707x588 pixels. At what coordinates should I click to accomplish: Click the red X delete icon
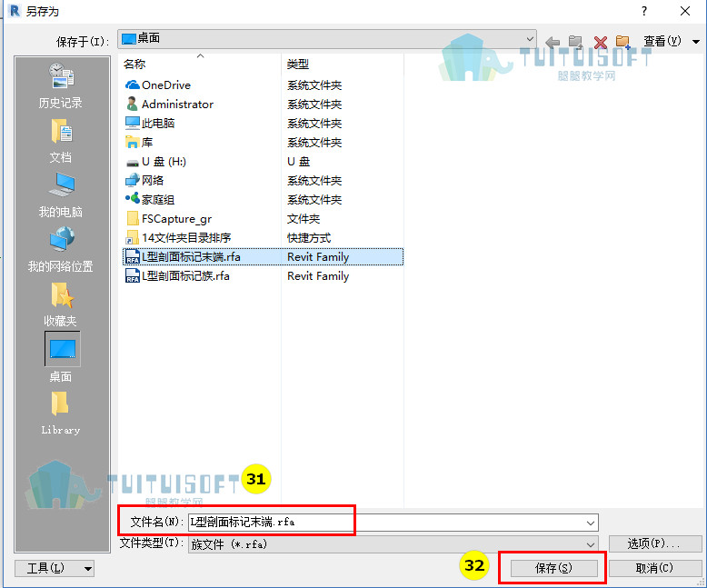coord(600,43)
